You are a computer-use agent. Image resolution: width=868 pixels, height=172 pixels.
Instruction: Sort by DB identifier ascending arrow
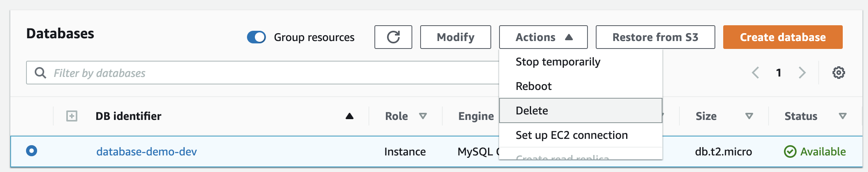349,116
